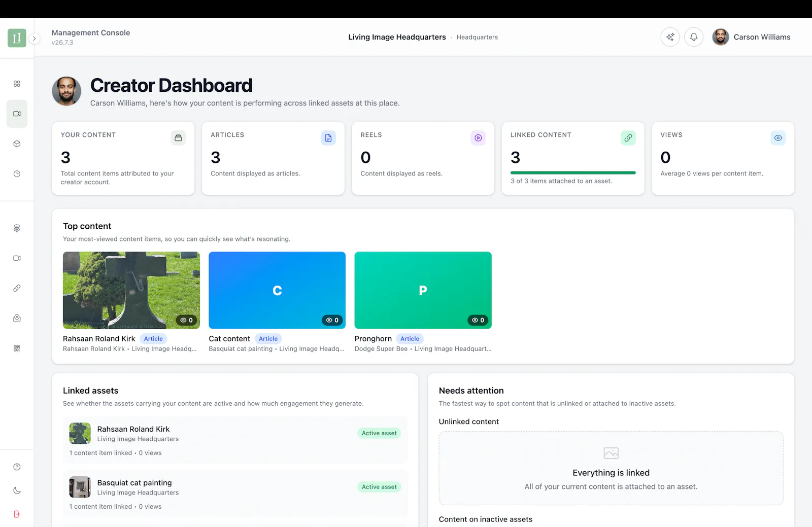The image size is (812, 527).
Task: Open Rahsaan Roland Kirk title under Top content
Action: [x=99, y=339]
